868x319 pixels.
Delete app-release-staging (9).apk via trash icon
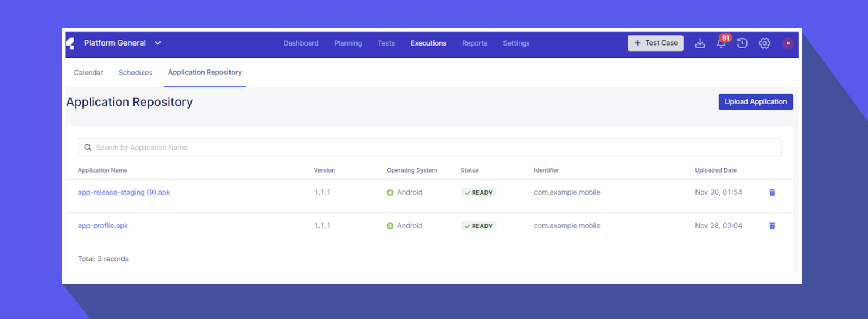click(x=772, y=193)
